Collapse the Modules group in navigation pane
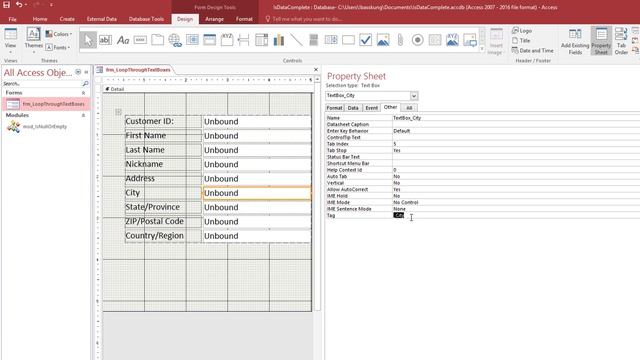Image resolution: width=640 pixels, height=360 pixels. coord(84,115)
